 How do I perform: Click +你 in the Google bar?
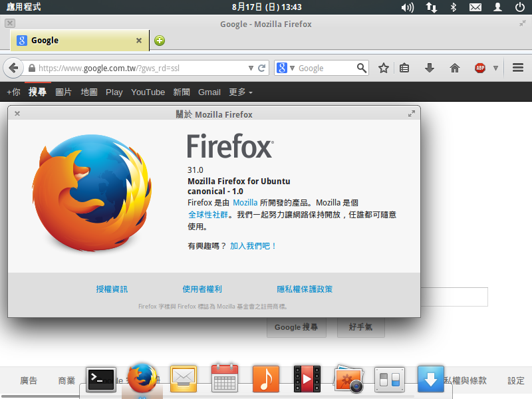(x=13, y=92)
